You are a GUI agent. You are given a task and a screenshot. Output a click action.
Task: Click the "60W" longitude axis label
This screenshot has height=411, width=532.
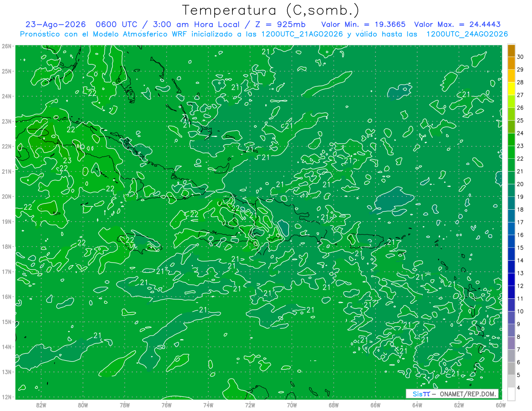[x=501, y=405]
